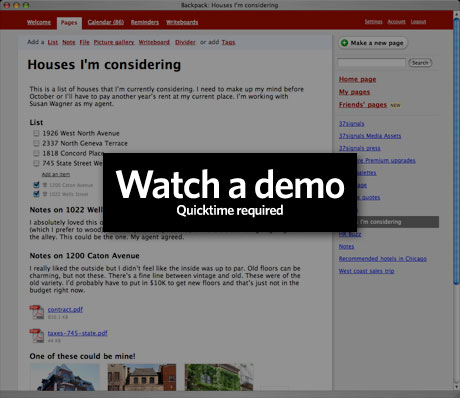Uncheck the 1200 Caton Avenue checkbox
The width and height of the screenshot is (460, 398).
tap(36, 185)
